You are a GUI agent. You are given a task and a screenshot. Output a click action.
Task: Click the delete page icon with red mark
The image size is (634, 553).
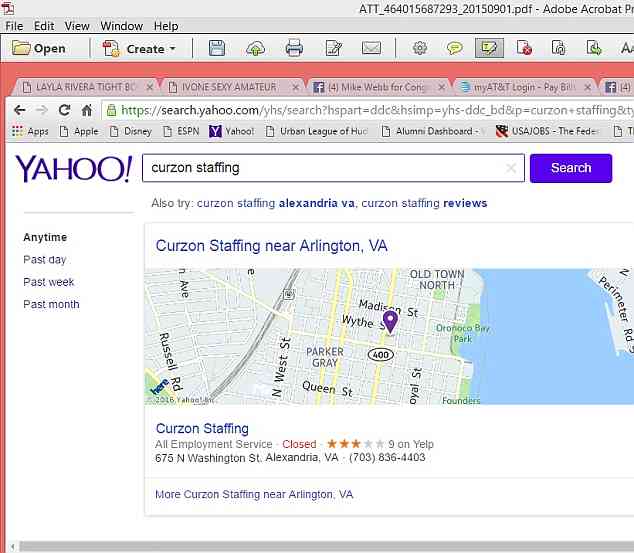524,48
